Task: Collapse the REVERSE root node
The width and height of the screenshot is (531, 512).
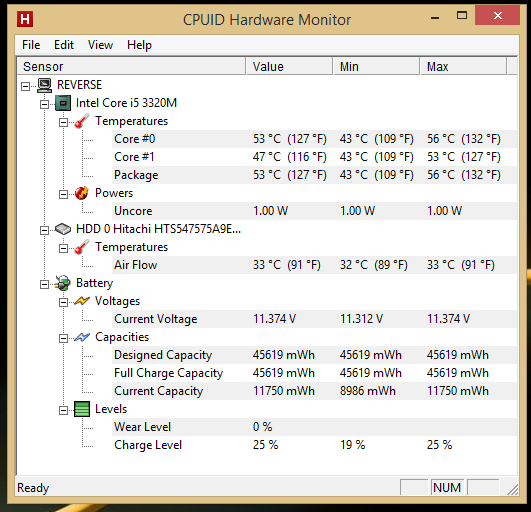Action: [25, 86]
